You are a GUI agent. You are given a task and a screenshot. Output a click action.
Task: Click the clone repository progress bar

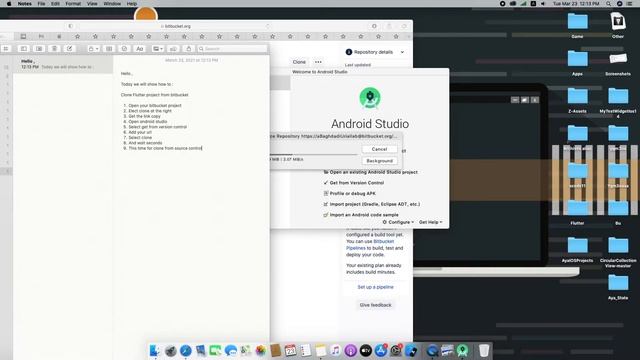[x=313, y=154]
